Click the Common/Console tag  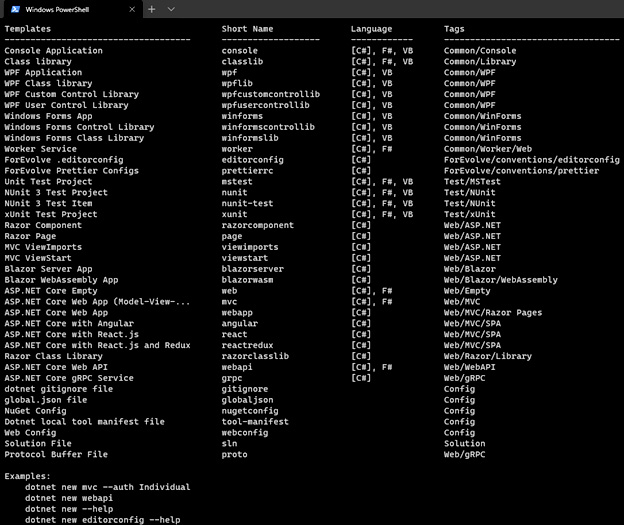coord(480,51)
